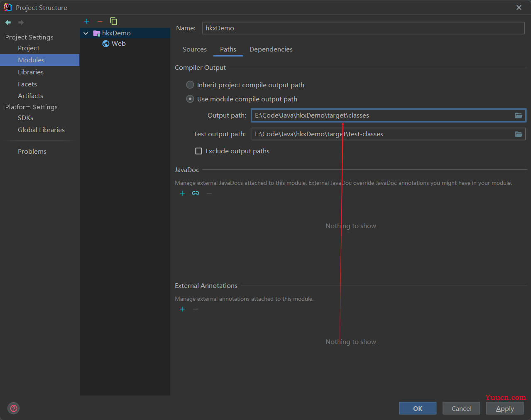Click the module Name text field

click(363, 28)
